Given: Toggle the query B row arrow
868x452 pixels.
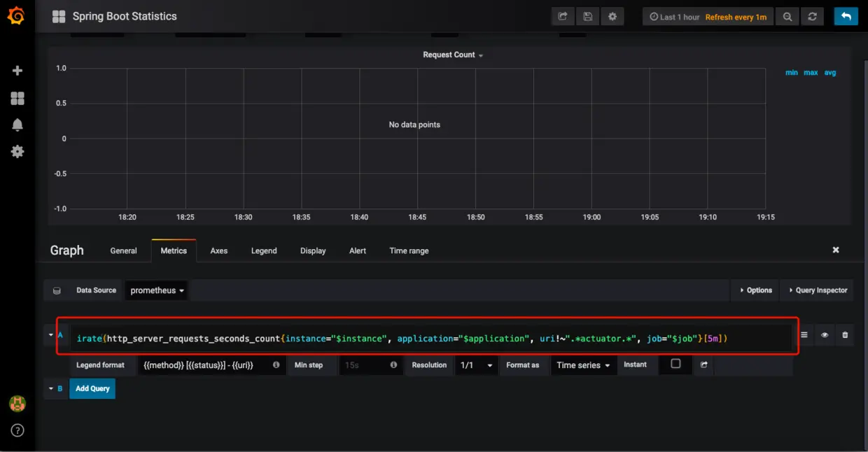Looking at the screenshot, I should point(50,388).
